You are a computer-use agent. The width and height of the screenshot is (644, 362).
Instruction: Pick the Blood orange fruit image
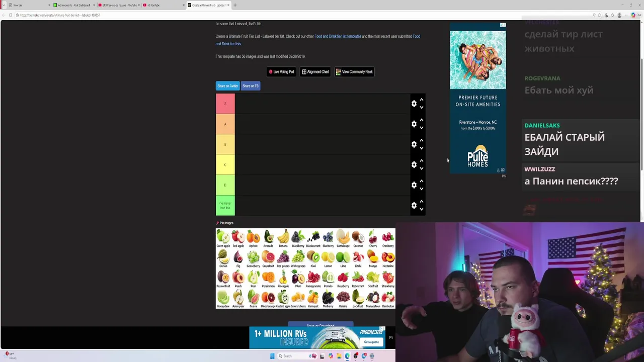268,299
